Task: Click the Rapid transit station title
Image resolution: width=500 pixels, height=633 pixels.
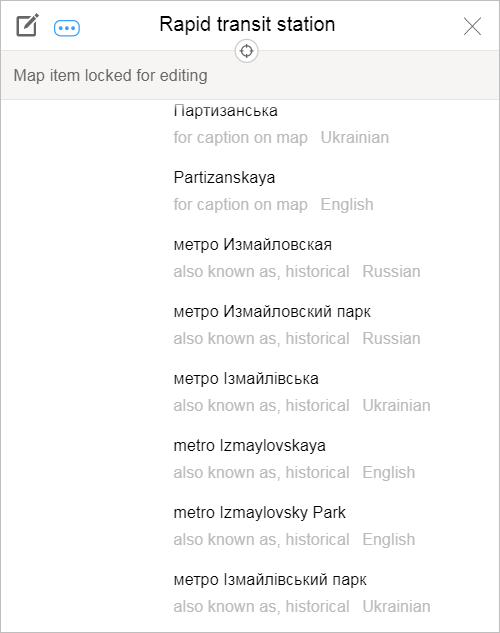Action: (247, 24)
